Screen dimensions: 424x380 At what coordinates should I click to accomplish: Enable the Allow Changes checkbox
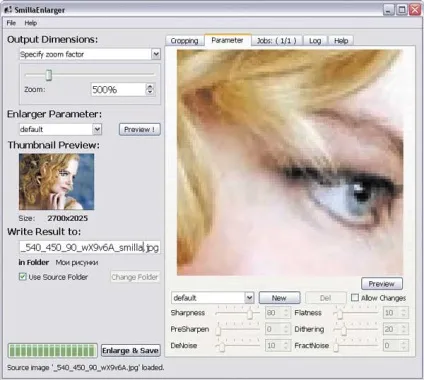pyautogui.click(x=355, y=297)
